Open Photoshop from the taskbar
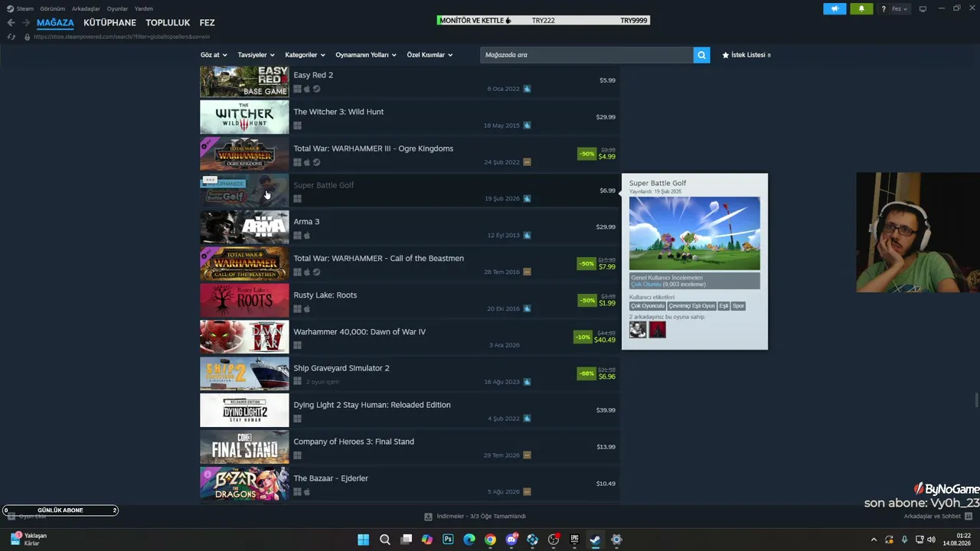 tap(448, 540)
